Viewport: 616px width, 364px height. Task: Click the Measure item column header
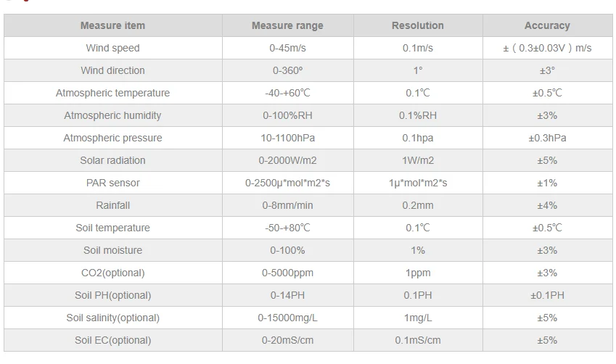112,25
